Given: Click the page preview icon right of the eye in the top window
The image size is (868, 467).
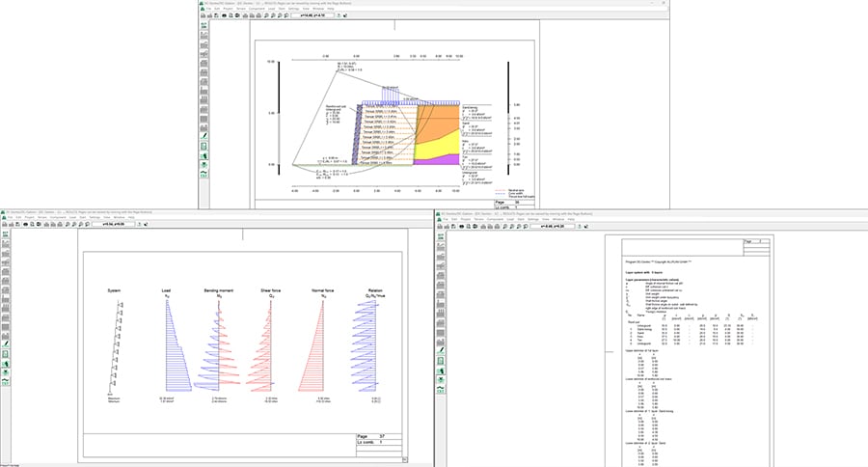Looking at the screenshot, I should click(x=231, y=15).
